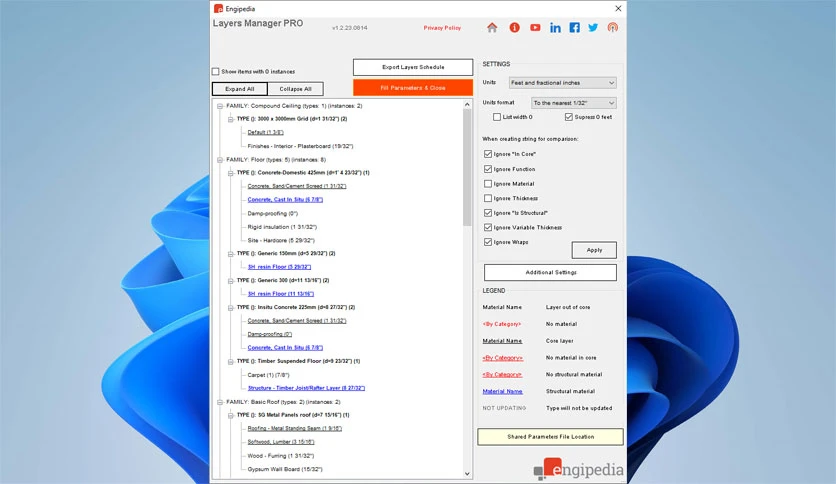Uncheck Ignore "Is Structural"
Viewport: 836px width, 484px height.
pyautogui.click(x=487, y=213)
